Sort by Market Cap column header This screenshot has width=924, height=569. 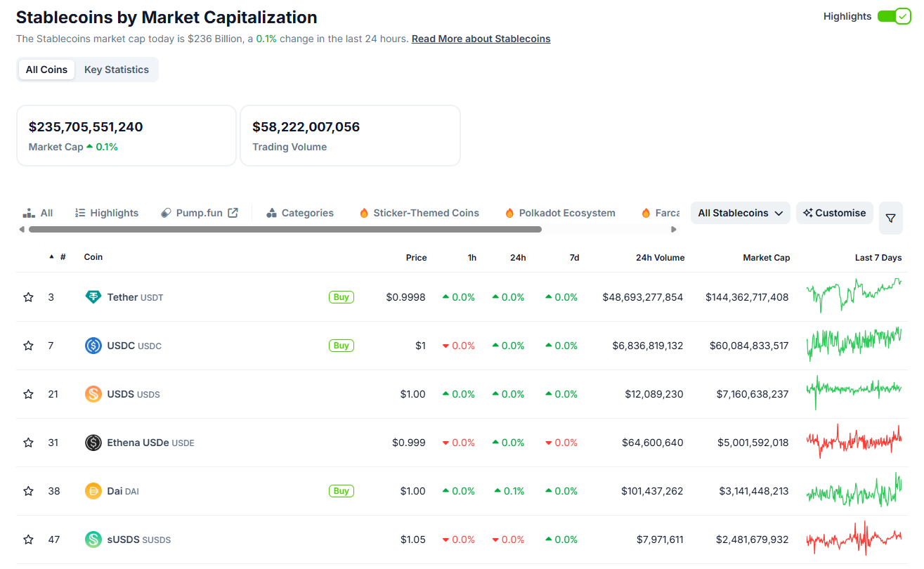pyautogui.click(x=766, y=258)
